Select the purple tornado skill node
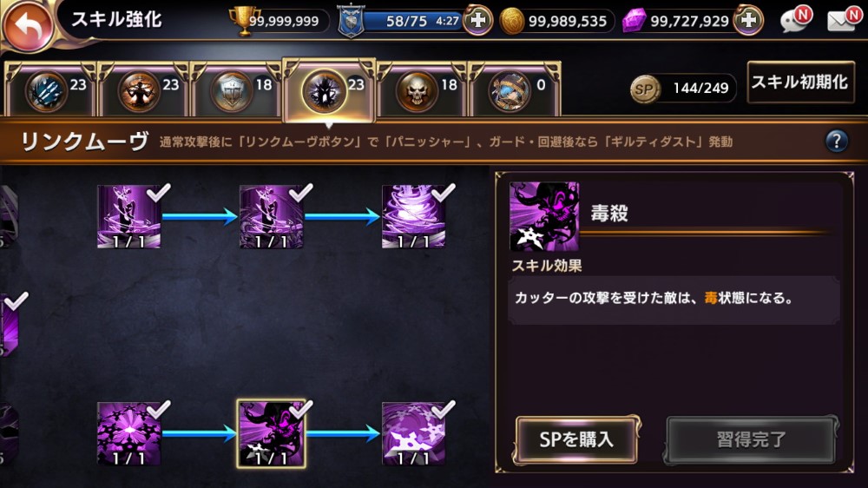This screenshot has height=488, width=868. pyautogui.click(x=413, y=216)
